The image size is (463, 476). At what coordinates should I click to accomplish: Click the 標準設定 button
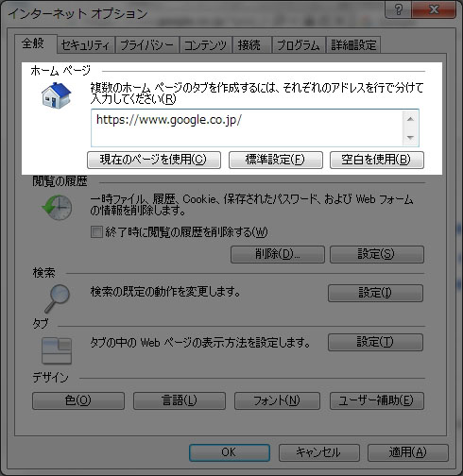pyautogui.click(x=276, y=160)
